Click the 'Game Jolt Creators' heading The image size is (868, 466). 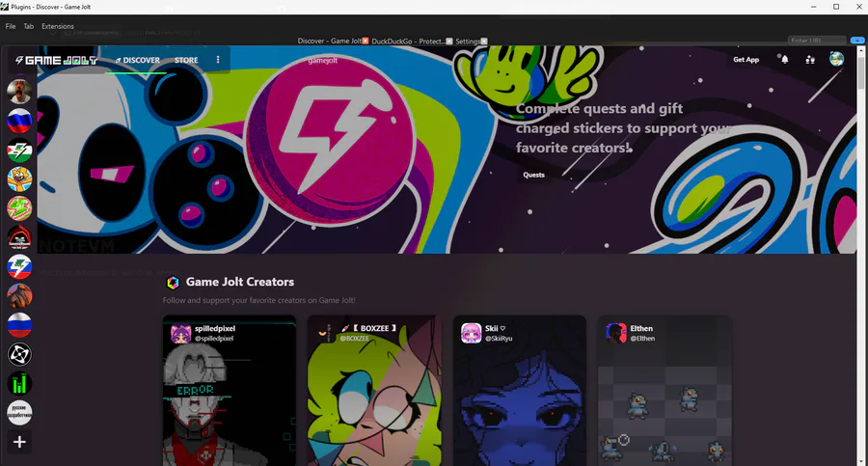pyautogui.click(x=240, y=282)
